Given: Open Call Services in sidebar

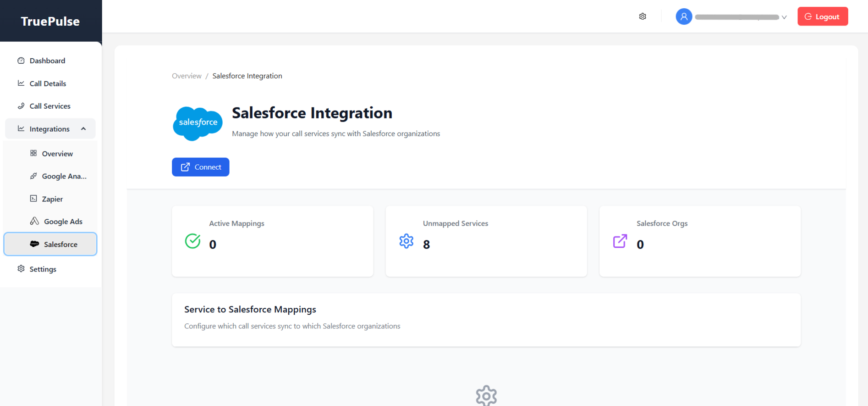Looking at the screenshot, I should pyautogui.click(x=50, y=106).
